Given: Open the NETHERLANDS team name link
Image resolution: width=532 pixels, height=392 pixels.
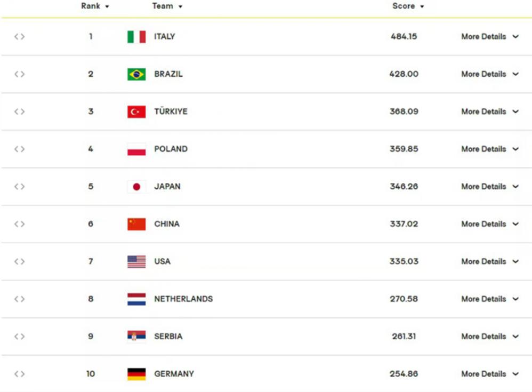Looking at the screenshot, I should [x=183, y=299].
